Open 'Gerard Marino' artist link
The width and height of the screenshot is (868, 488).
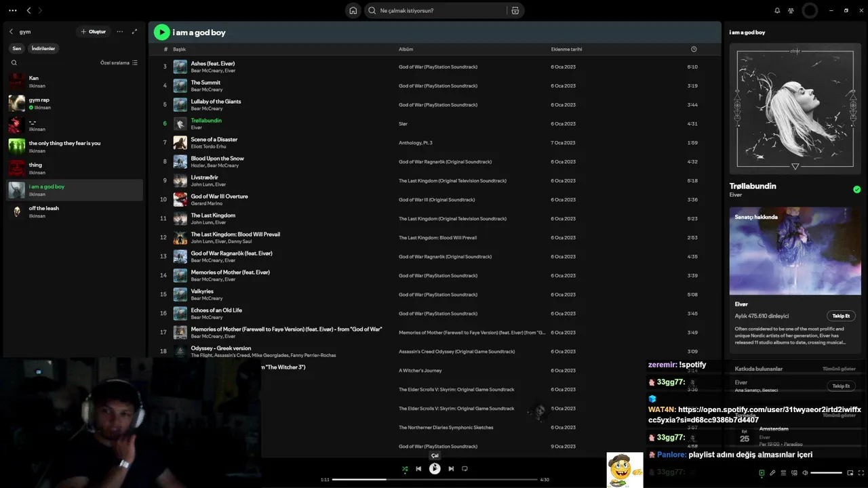pyautogui.click(x=207, y=203)
